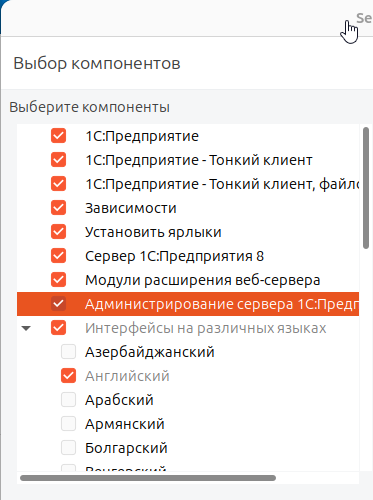373x500 pixels.
Task: Select 1С:Предприятие - Тонкий клиент, файловый row
Action: (188, 184)
